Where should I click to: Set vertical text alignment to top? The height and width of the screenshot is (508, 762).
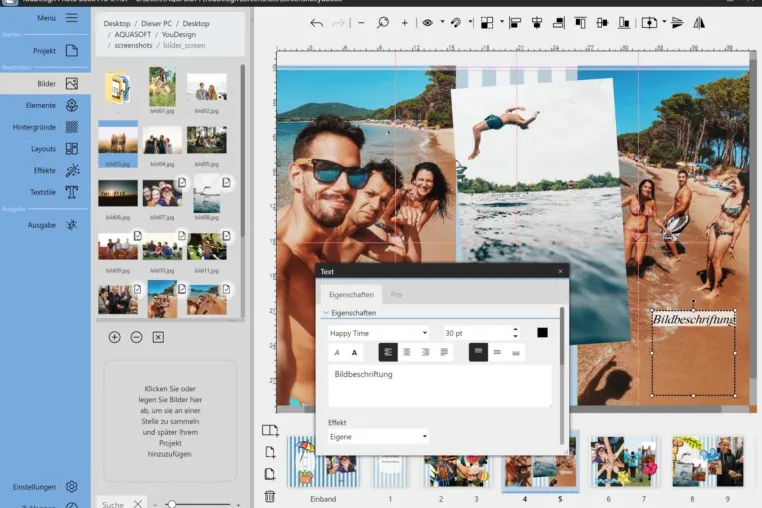pyautogui.click(x=478, y=352)
